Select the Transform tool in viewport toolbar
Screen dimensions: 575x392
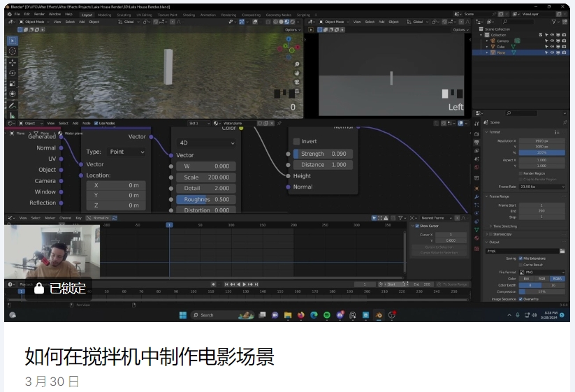[x=13, y=94]
